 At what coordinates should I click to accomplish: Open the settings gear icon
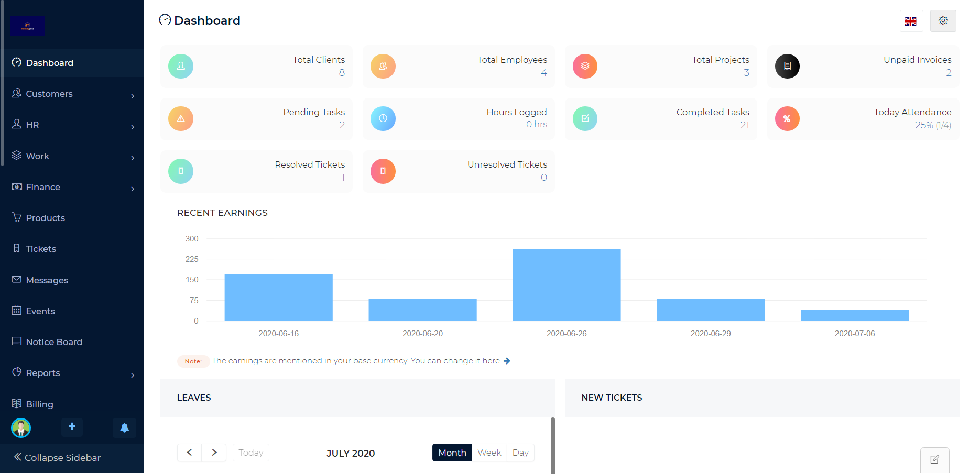(943, 21)
